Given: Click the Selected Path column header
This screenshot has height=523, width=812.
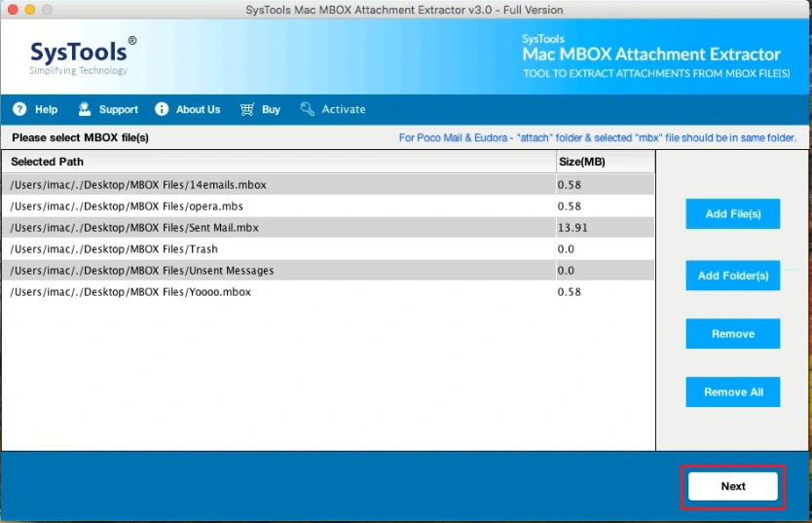Looking at the screenshot, I should (278, 162).
